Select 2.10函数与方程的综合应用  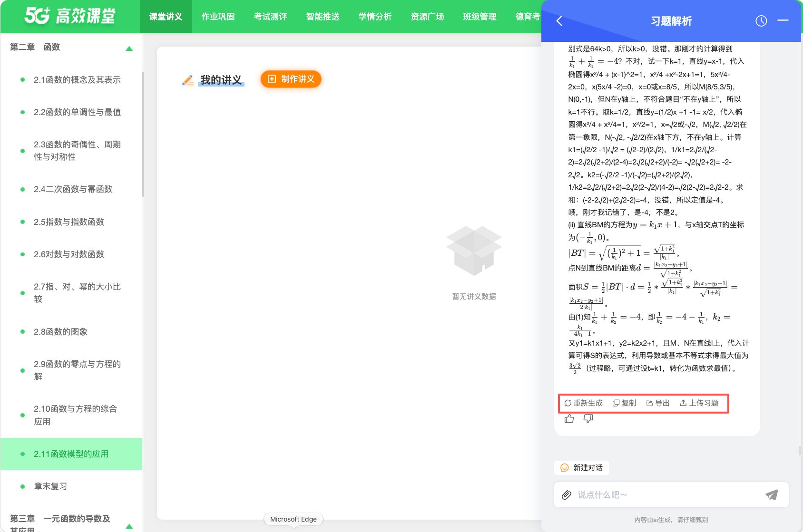[71, 415]
